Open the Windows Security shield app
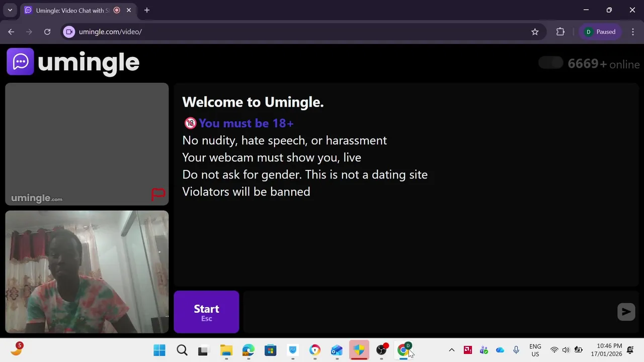Viewport: 644px width, 362px height. coord(359,350)
